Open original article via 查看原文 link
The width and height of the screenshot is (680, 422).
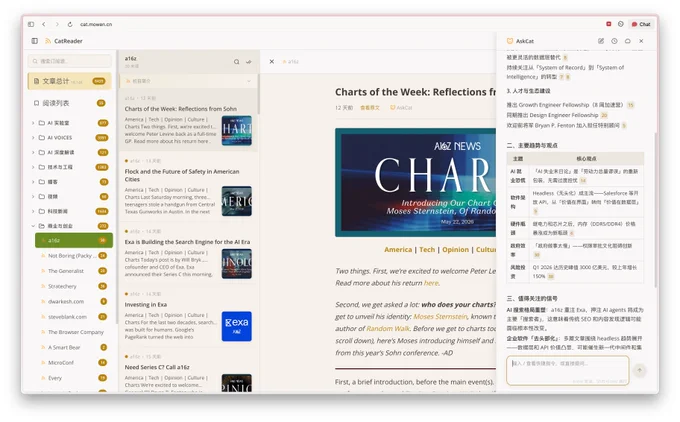click(369, 108)
